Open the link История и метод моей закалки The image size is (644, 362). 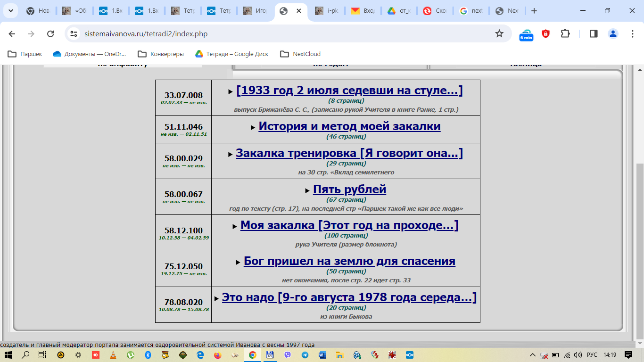pyautogui.click(x=349, y=126)
